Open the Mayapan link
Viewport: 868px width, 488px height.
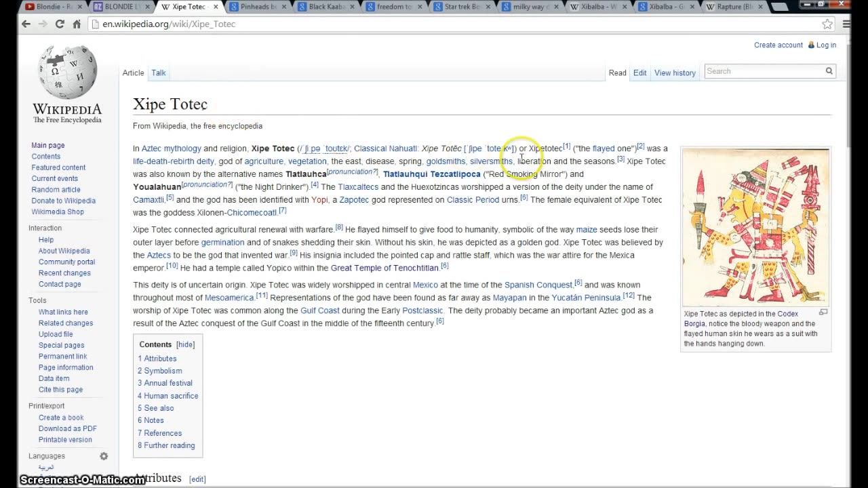509,298
